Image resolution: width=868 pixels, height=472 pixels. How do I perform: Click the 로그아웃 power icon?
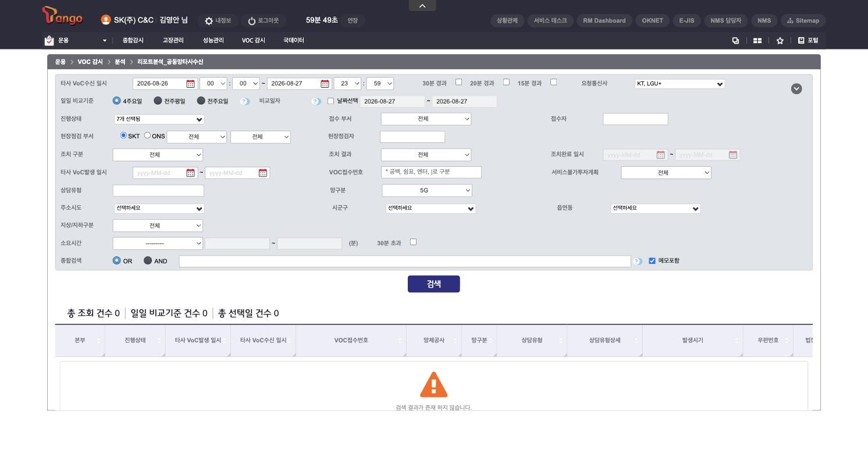[x=252, y=21]
